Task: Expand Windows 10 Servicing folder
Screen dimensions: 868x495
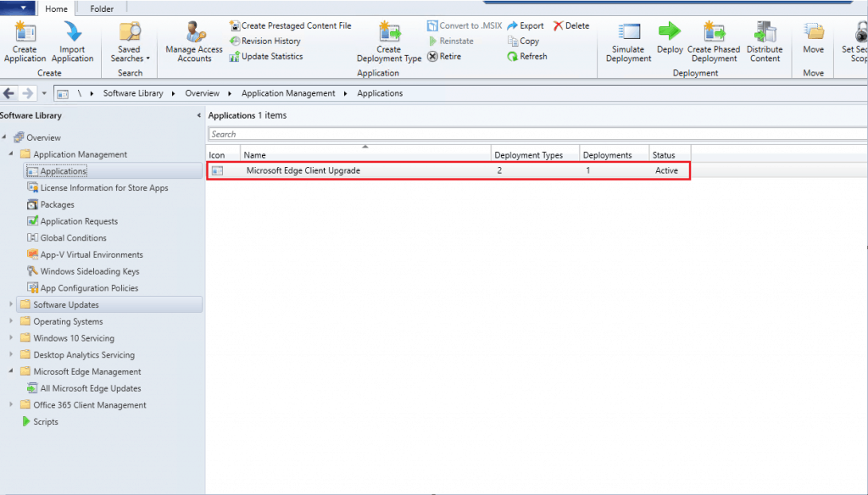Action: pyautogui.click(x=10, y=337)
